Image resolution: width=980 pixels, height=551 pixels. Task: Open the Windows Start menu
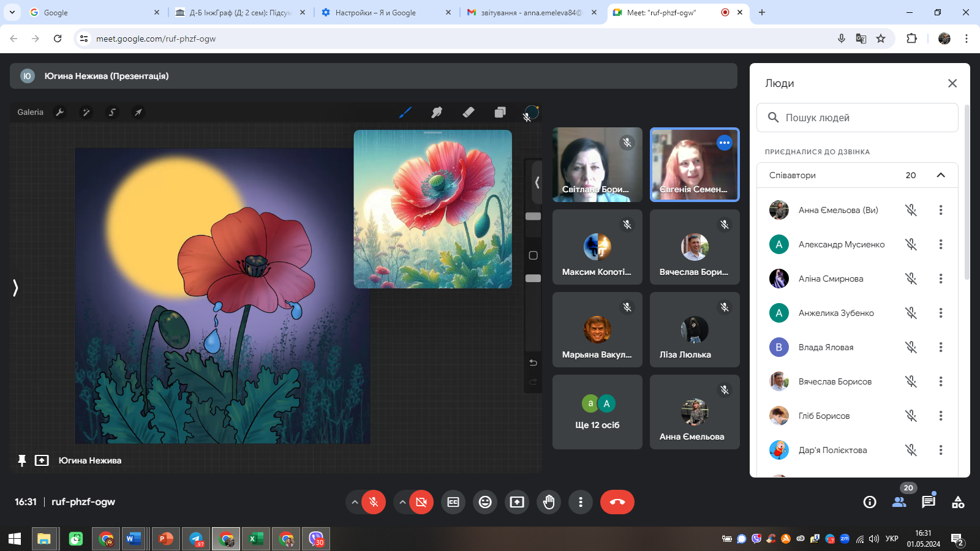[15, 539]
